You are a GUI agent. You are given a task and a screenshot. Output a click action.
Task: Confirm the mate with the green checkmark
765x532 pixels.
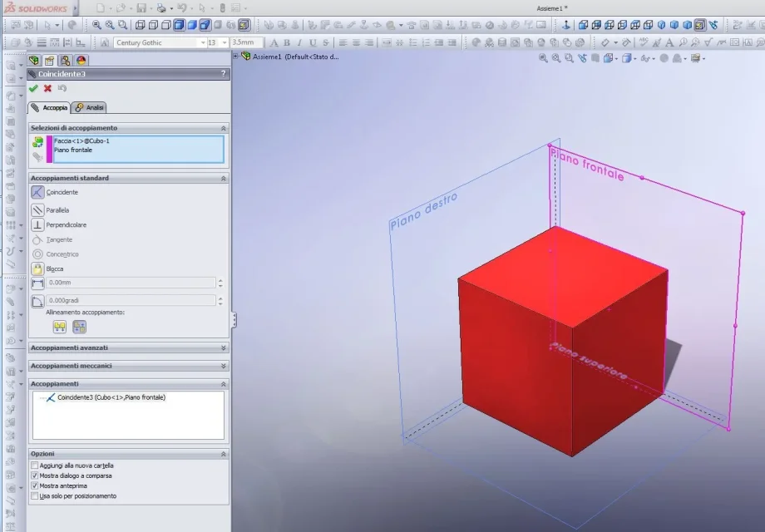tap(33, 88)
